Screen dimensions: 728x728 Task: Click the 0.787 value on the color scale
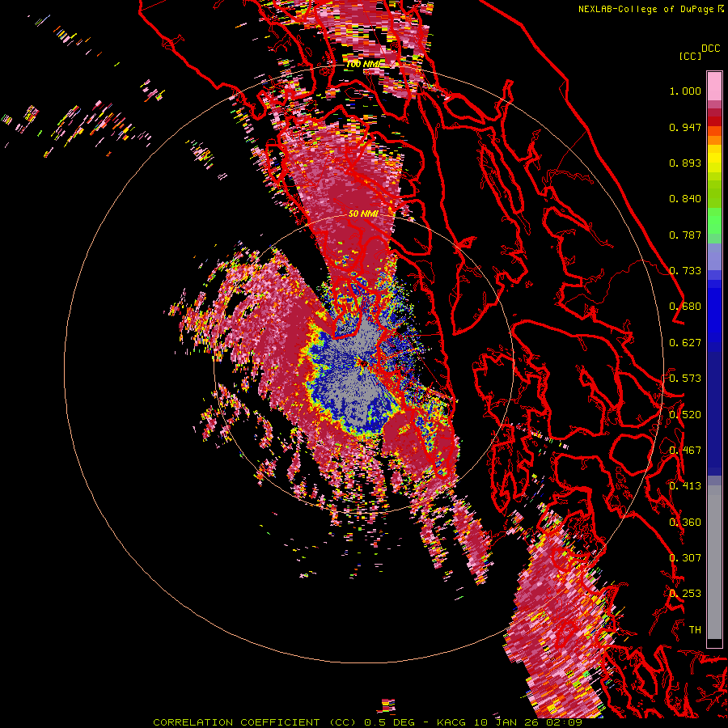point(685,235)
